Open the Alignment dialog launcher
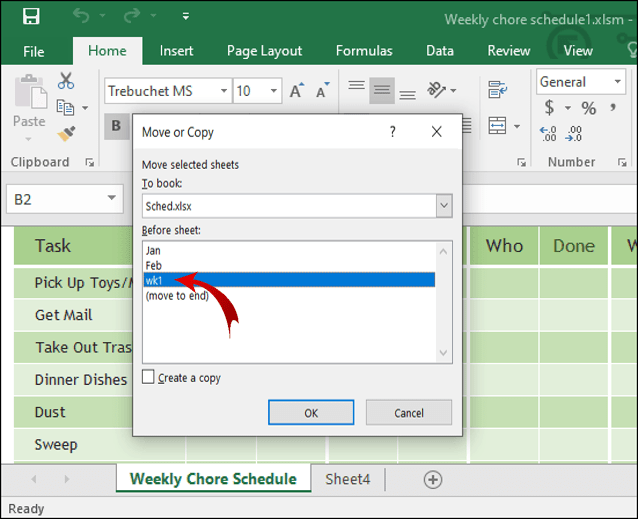 [521, 163]
